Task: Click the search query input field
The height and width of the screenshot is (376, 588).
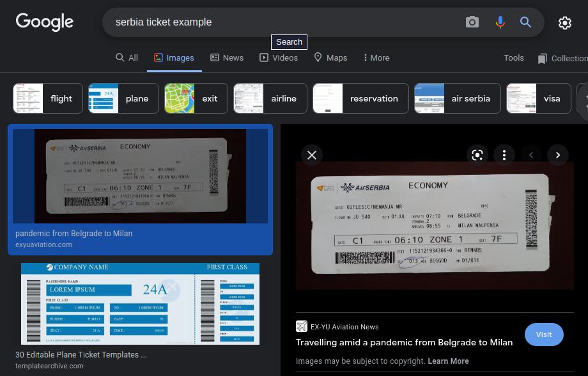Action: pyautogui.click(x=285, y=22)
